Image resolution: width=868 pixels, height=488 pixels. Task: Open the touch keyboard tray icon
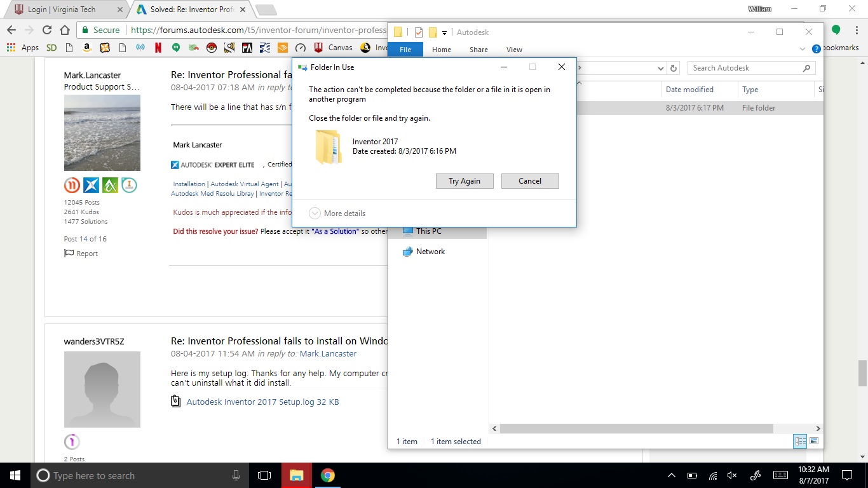(x=780, y=475)
